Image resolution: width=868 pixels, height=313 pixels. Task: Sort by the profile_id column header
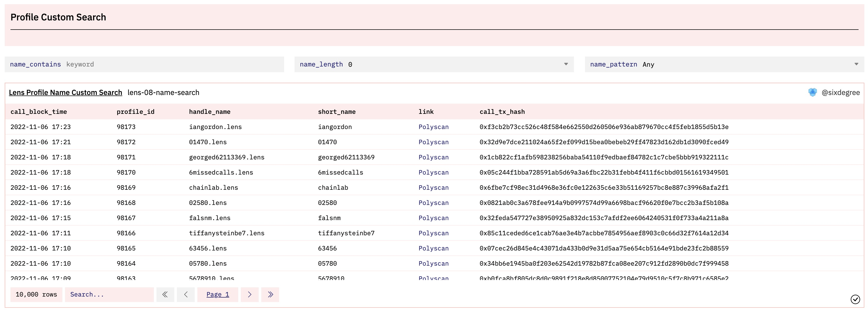pos(135,112)
